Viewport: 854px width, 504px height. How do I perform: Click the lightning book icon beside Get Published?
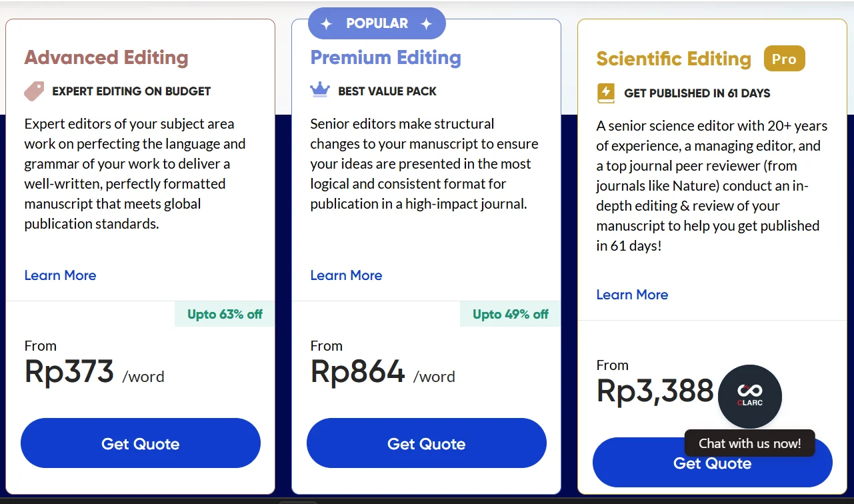click(606, 93)
